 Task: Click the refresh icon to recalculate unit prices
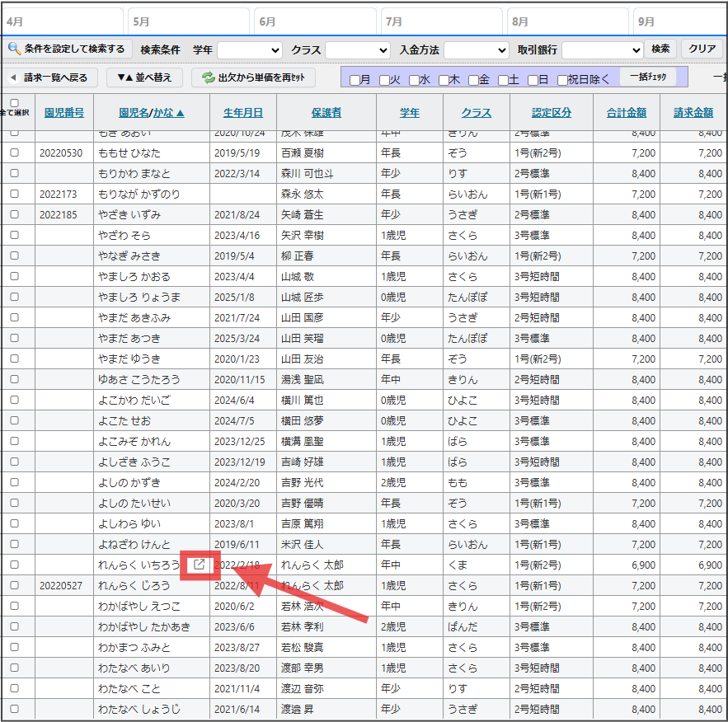209,77
